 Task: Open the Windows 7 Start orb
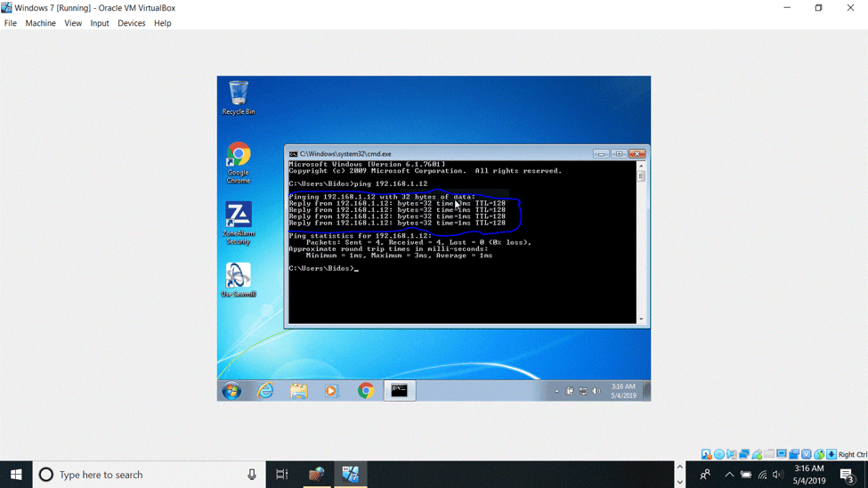(231, 391)
